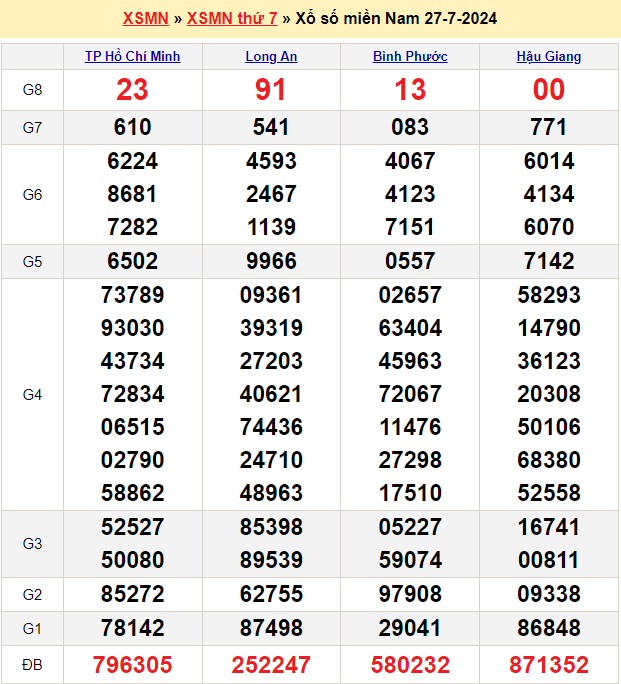
Task: Open the Hậu Giang province link
Action: [x=549, y=57]
